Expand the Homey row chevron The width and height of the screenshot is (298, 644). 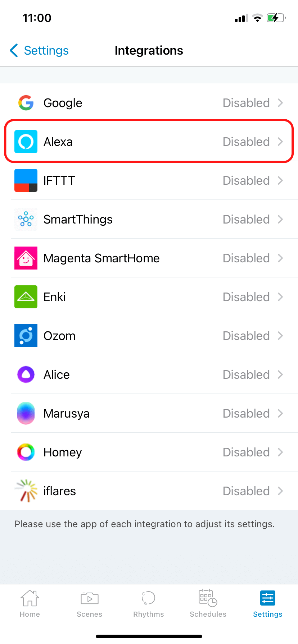(280, 452)
